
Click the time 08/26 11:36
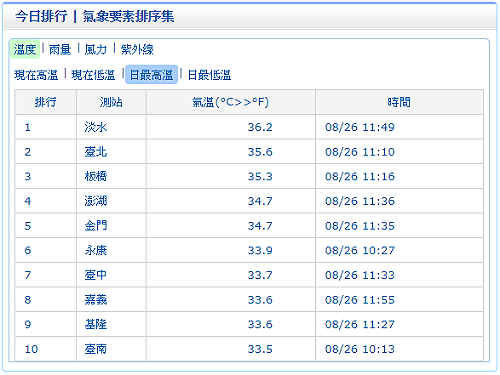pos(360,201)
